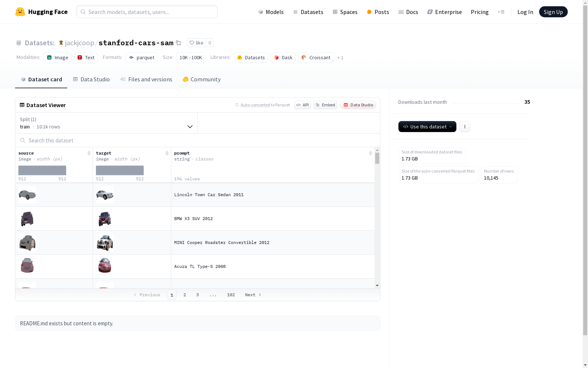Click the table vertical scrollbar thumb
This screenshot has width=588, height=368.
click(377, 158)
